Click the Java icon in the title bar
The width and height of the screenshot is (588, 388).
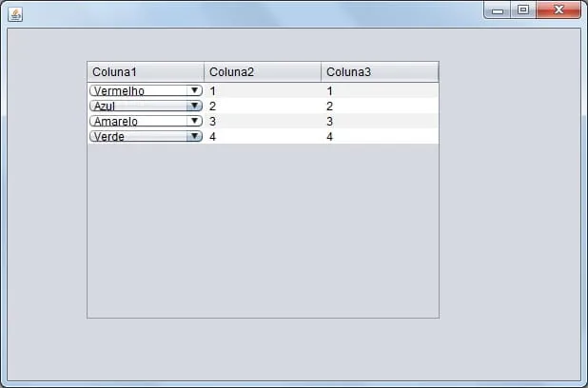pyautogui.click(x=15, y=13)
